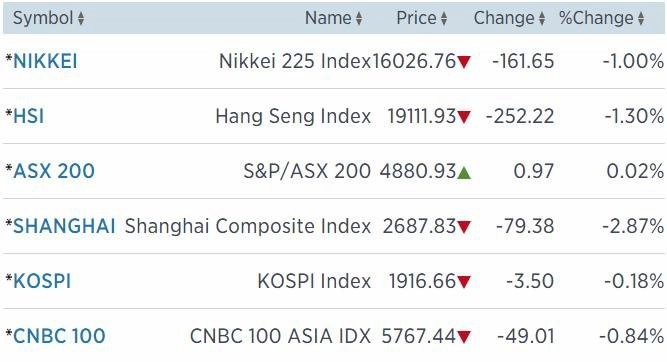Open the SHANGHAI symbol link
This screenshot has width=667, height=362.
(x=64, y=226)
